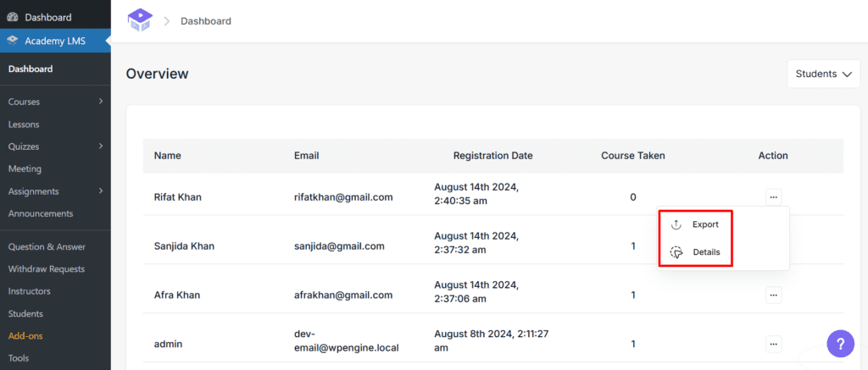The height and width of the screenshot is (370, 868).
Task: Click the WordPress Dashboard gauge icon
Action: pos(12,18)
